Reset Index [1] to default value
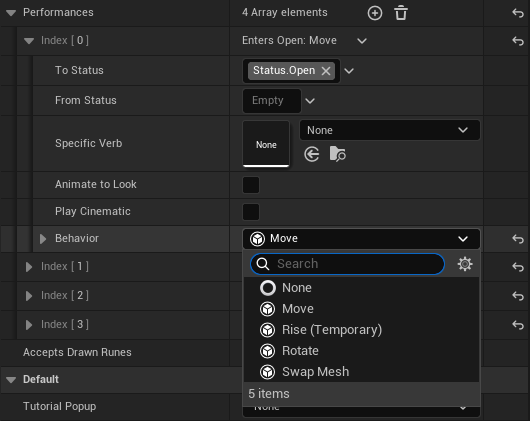The image size is (530, 421). (517, 267)
